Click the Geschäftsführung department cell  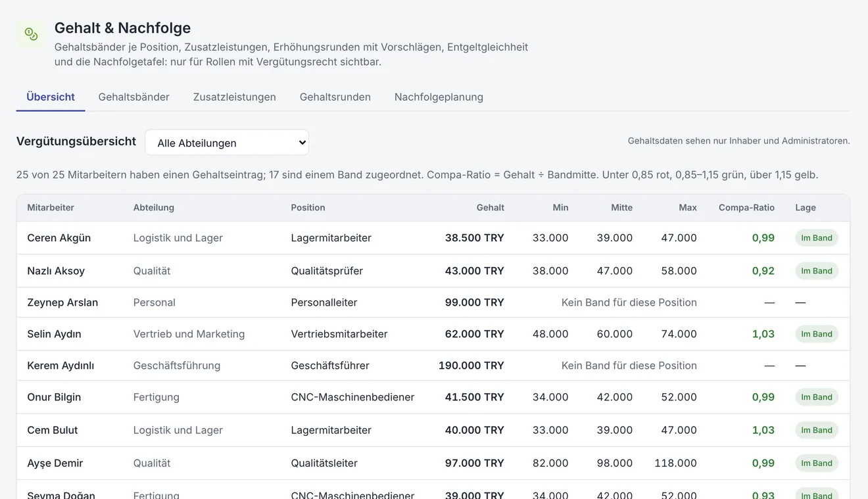coord(177,366)
